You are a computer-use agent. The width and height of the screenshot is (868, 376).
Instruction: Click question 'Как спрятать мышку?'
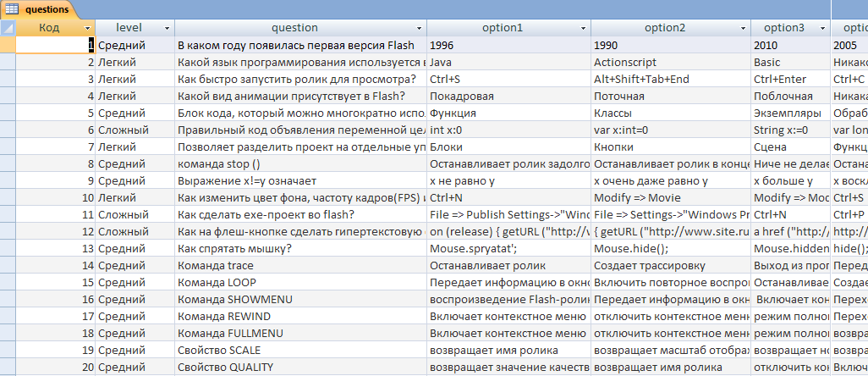301,249
